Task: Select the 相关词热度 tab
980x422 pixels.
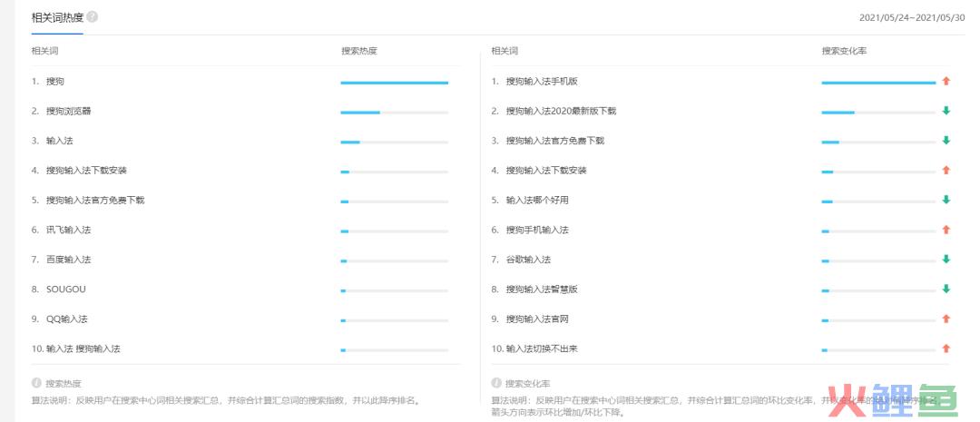Action: (57, 17)
